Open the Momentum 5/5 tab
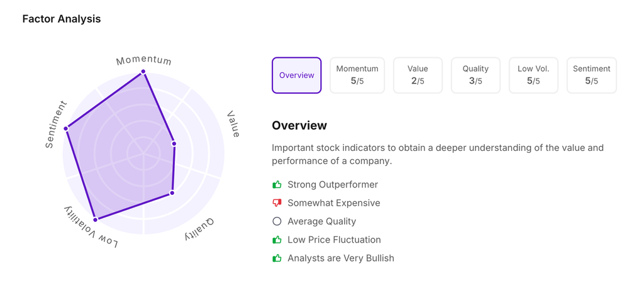 [357, 75]
